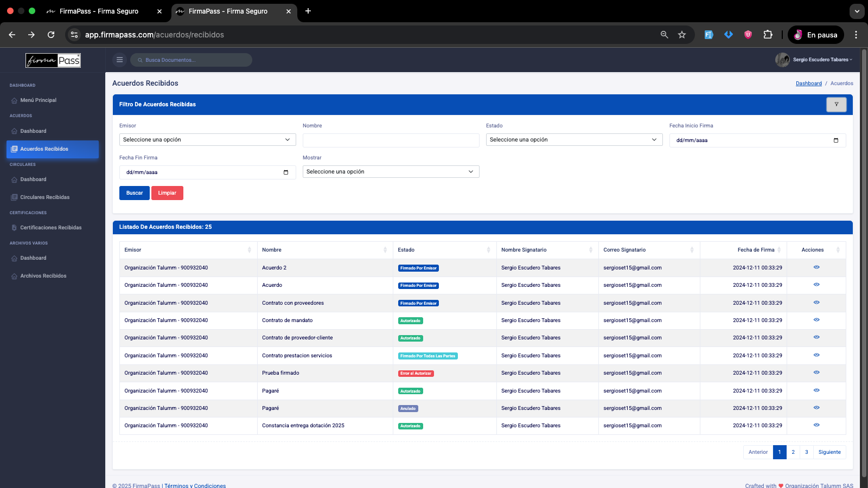Open Certificaciones Recibidas in the sidebar
The image size is (868, 488).
pos(50,228)
